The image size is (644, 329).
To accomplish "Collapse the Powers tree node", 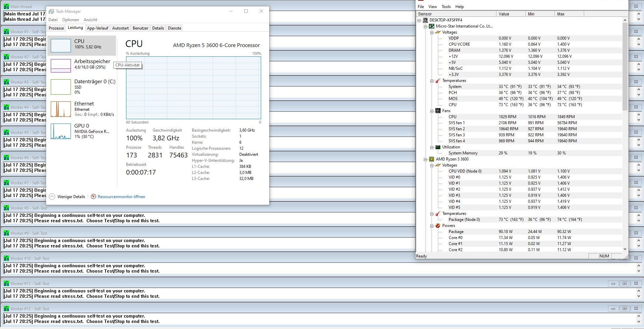I will pos(432,226).
